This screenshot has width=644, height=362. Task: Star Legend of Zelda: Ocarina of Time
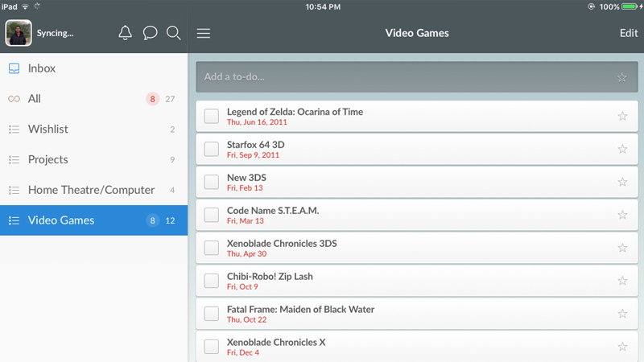point(622,116)
